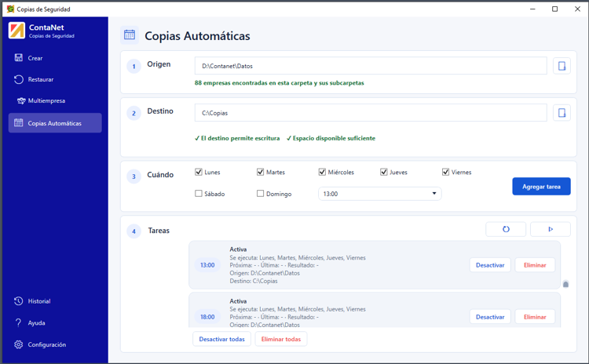Uncheck the Lunes checkbox
The width and height of the screenshot is (589, 364).
coord(199,172)
